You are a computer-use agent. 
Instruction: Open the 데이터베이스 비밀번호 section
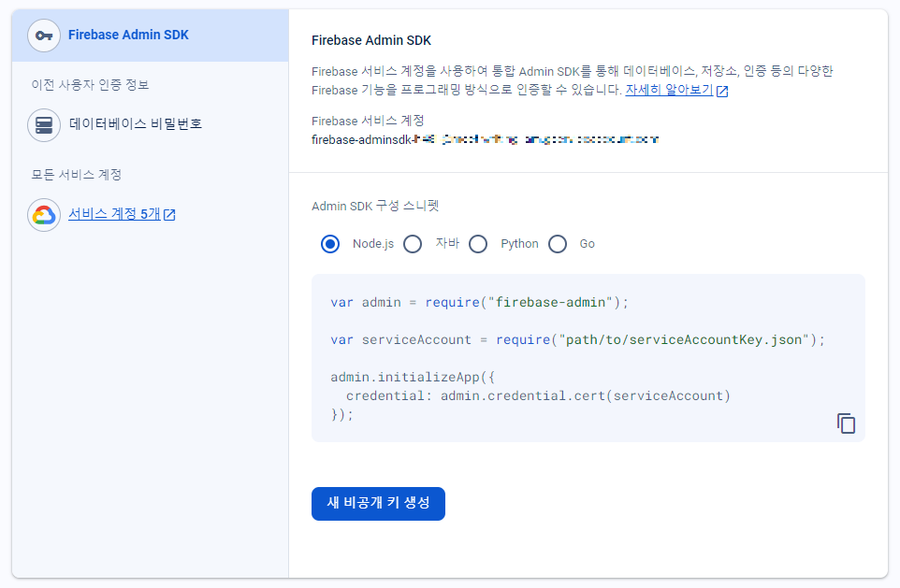(x=136, y=124)
